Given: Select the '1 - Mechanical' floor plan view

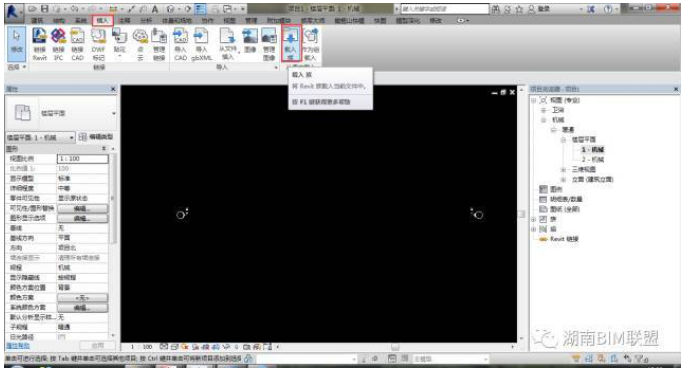Looking at the screenshot, I should pyautogui.click(x=592, y=149).
